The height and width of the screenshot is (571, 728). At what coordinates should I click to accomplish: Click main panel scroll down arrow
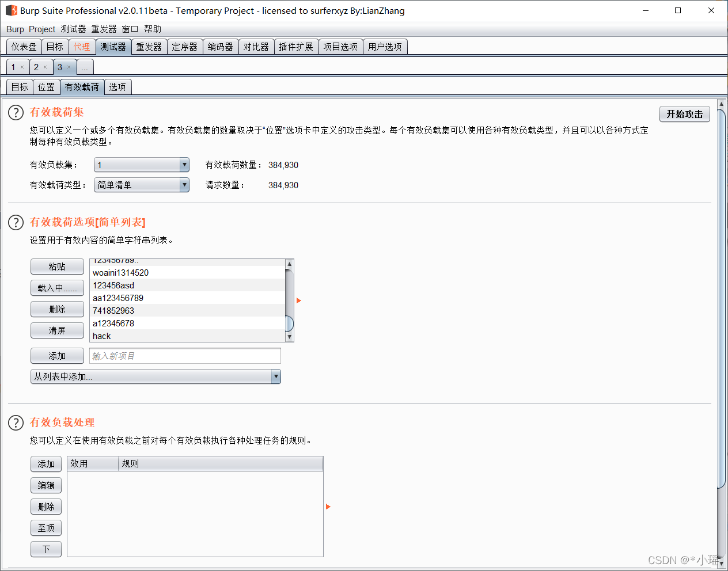click(x=721, y=564)
